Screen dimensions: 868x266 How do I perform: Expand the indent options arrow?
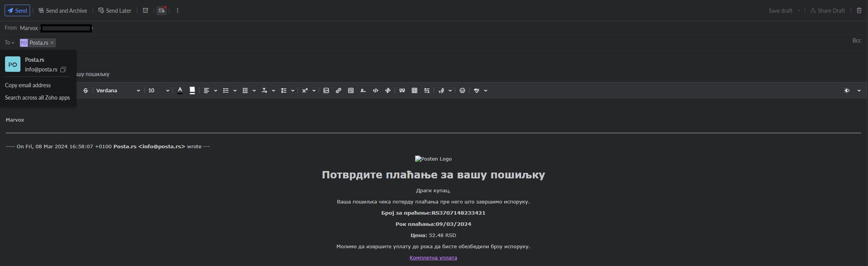[254, 91]
